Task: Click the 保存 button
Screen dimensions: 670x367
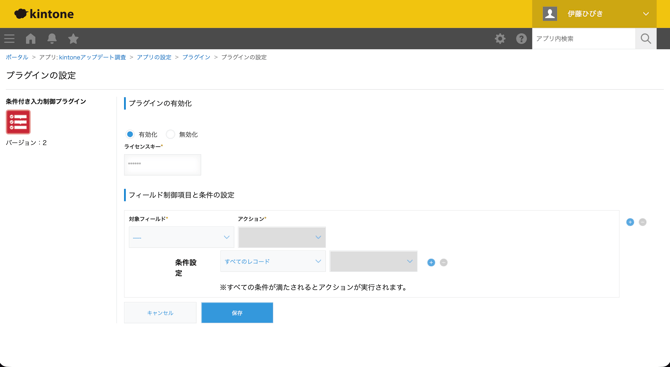Action: point(237,313)
